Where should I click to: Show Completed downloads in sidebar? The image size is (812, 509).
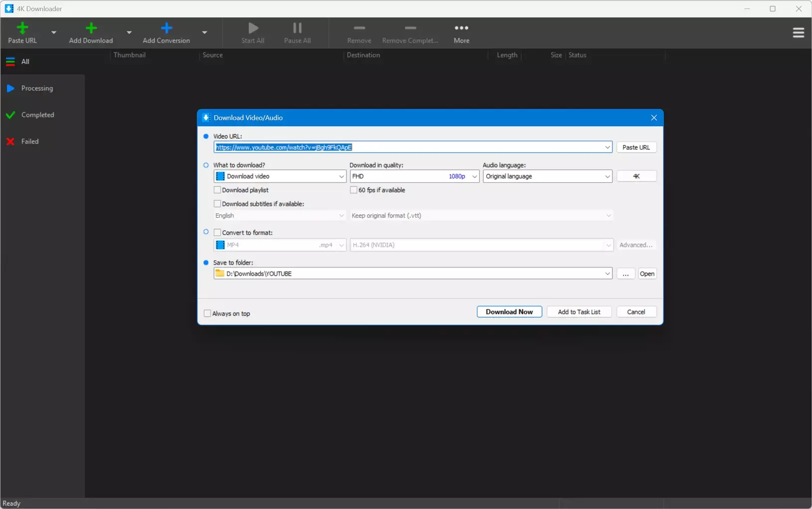pos(37,115)
